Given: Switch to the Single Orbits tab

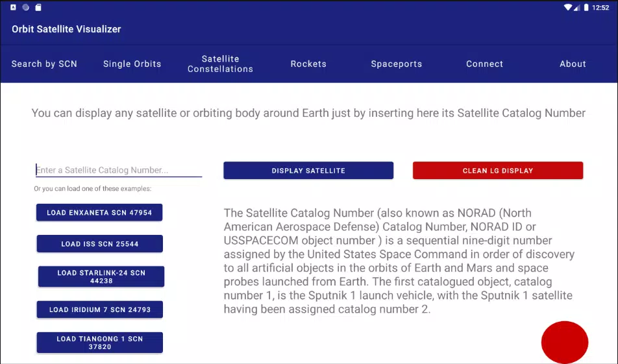Looking at the screenshot, I should tap(132, 64).
